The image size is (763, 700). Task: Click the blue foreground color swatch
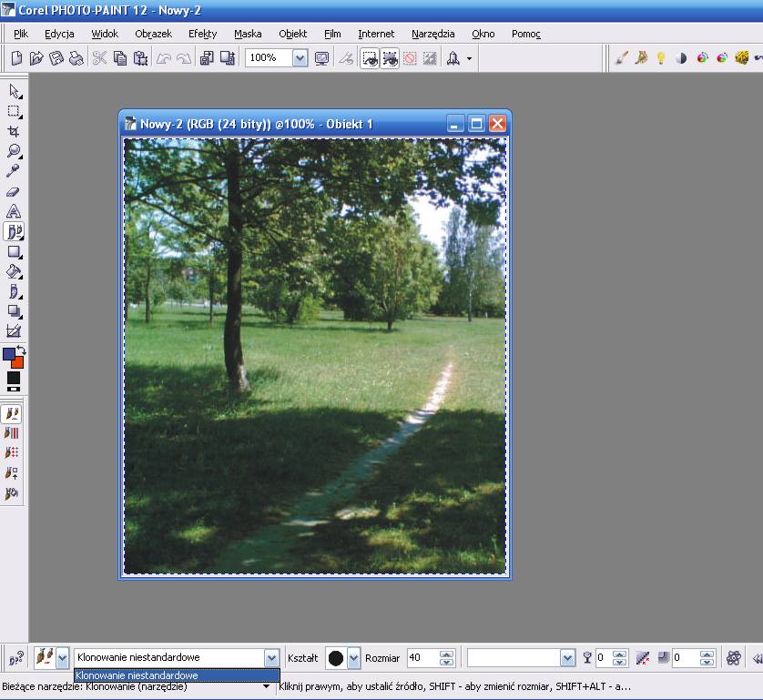9,355
